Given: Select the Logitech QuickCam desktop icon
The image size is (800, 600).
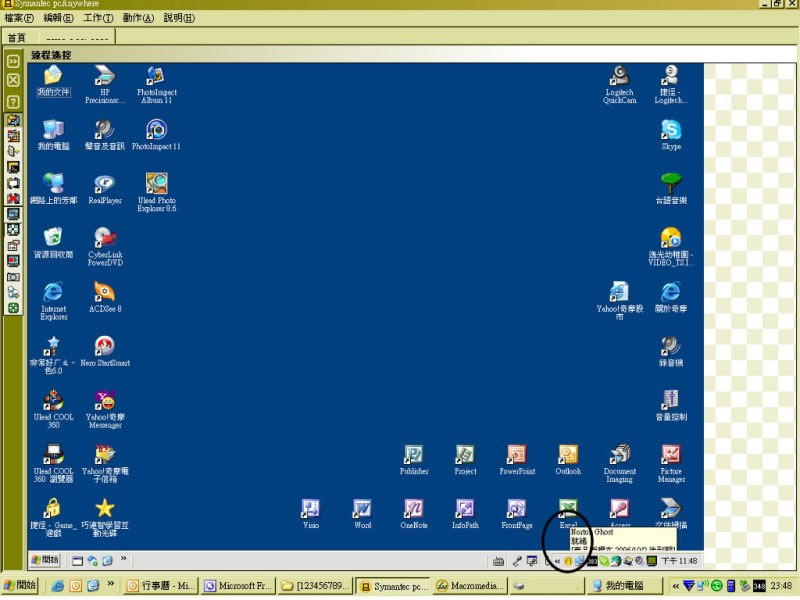Looking at the screenshot, I should [619, 85].
